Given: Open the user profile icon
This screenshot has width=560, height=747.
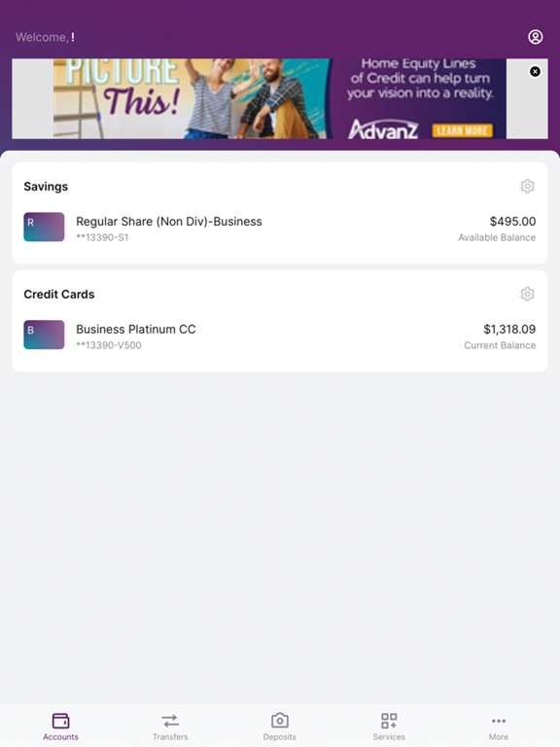Looking at the screenshot, I should 536,37.
